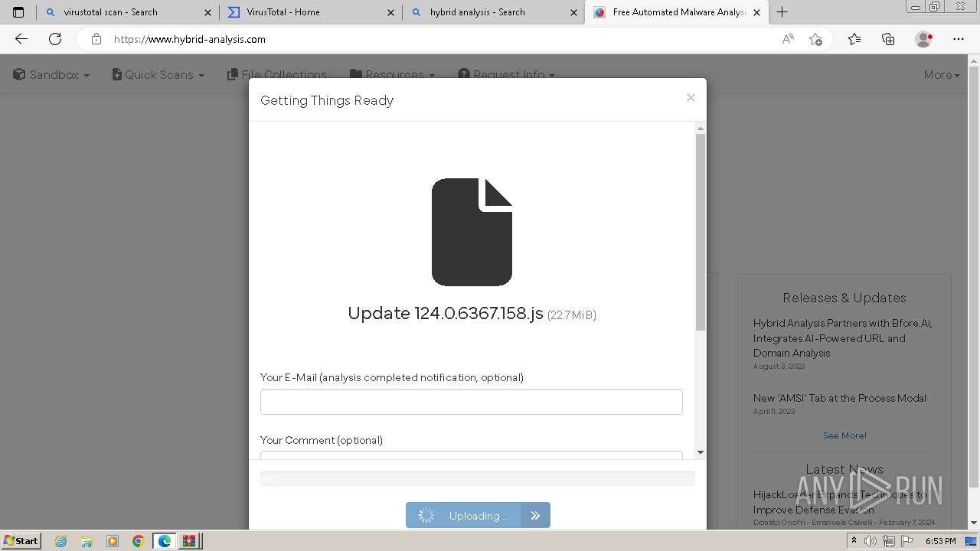Expand the More dropdown menu
Screen dimensions: 980x551
[x=942, y=74]
